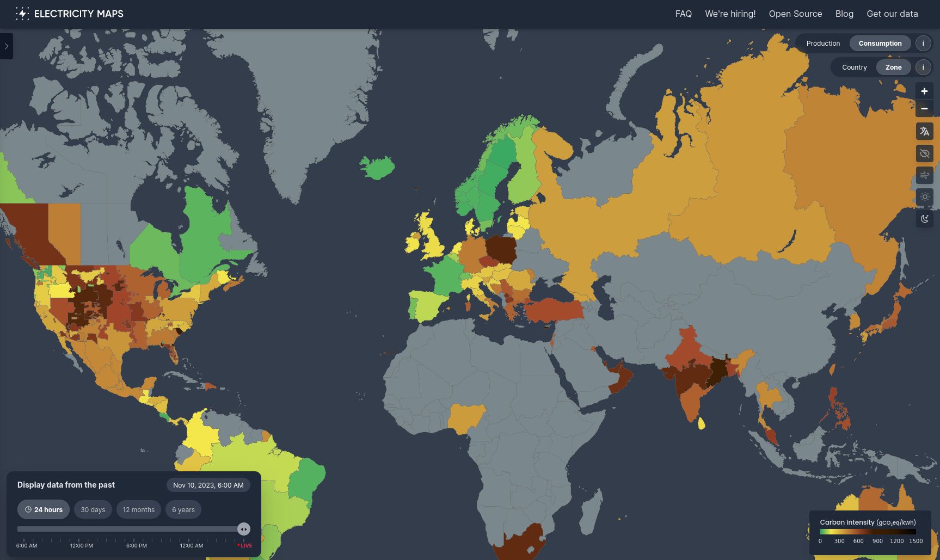Toggle Country aggregation view

[x=854, y=67]
